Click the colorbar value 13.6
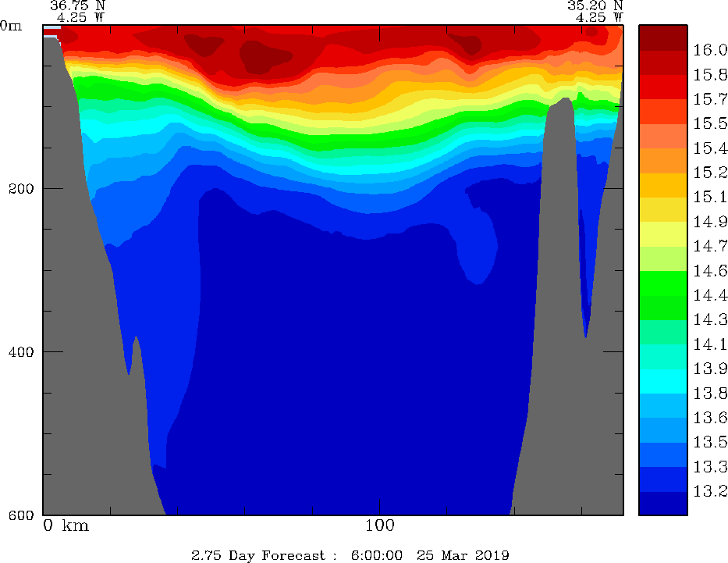 coord(710,418)
